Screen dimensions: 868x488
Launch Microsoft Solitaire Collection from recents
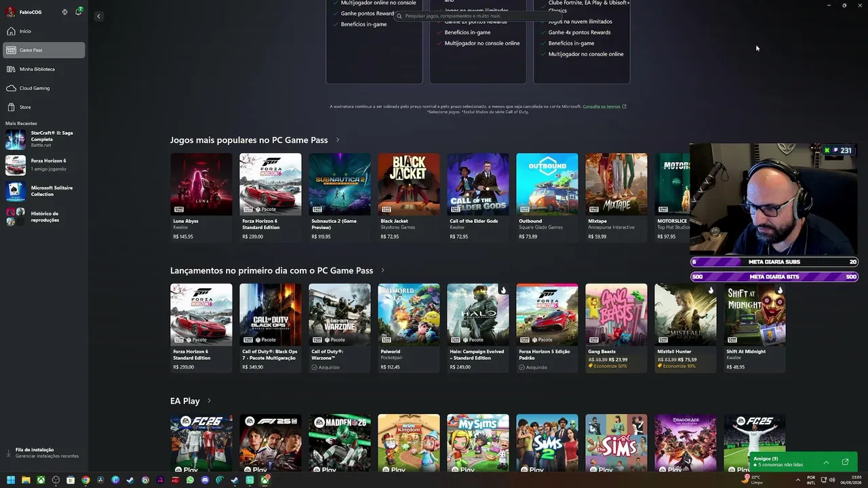(x=44, y=191)
